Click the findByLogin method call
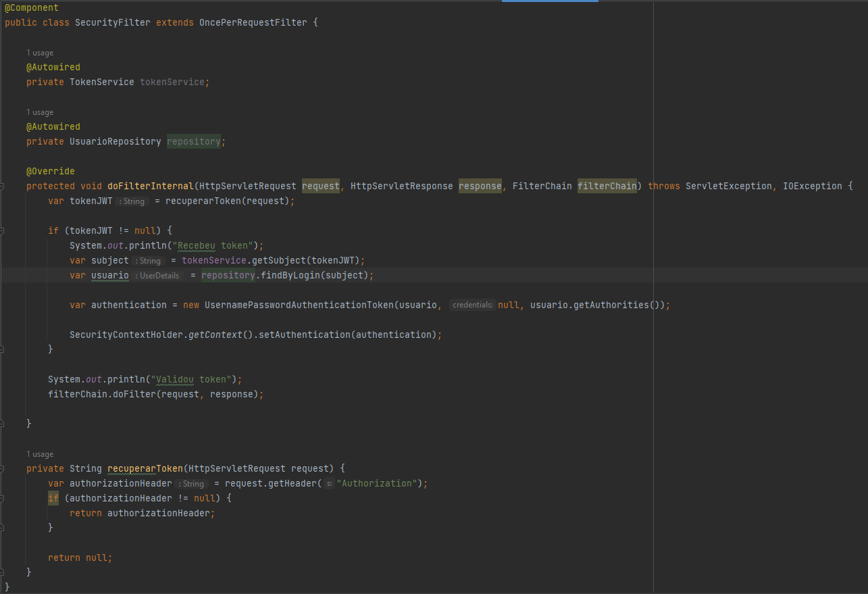 pyautogui.click(x=289, y=275)
